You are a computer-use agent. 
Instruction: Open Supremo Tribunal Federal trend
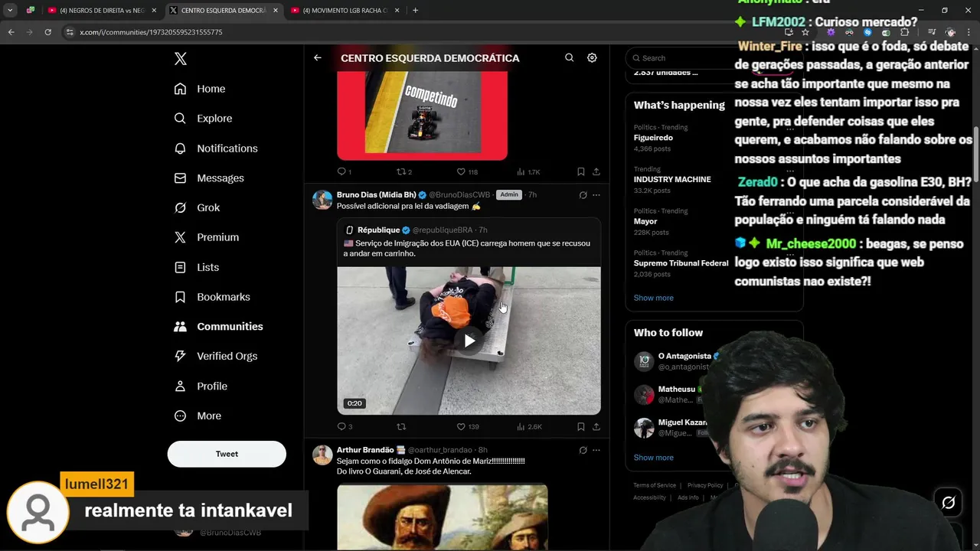(681, 263)
